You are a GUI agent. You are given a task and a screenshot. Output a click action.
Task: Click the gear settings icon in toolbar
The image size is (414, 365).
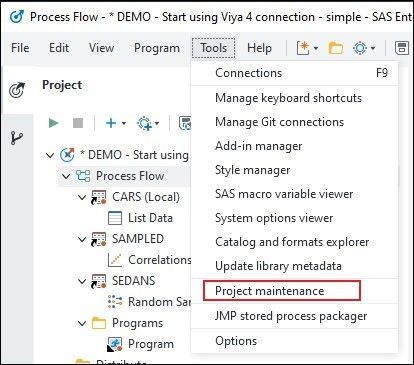pyautogui.click(x=360, y=48)
